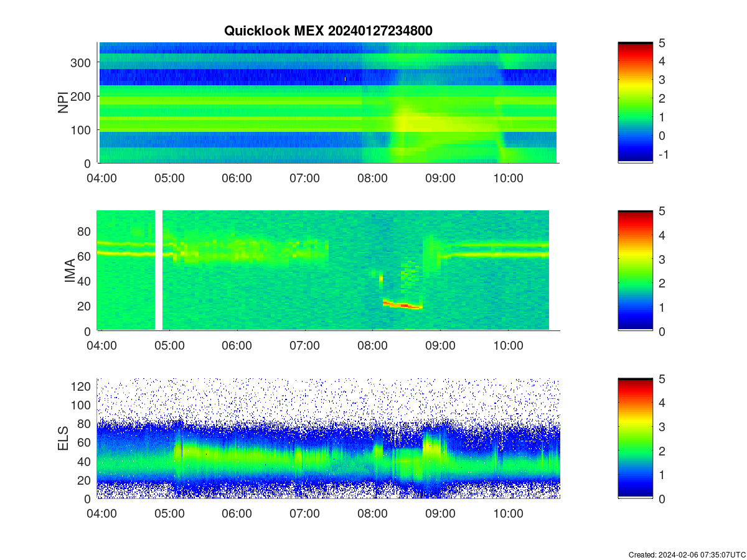Select the NPI y-axis label
The width and height of the screenshot is (747, 560).
tap(63, 103)
